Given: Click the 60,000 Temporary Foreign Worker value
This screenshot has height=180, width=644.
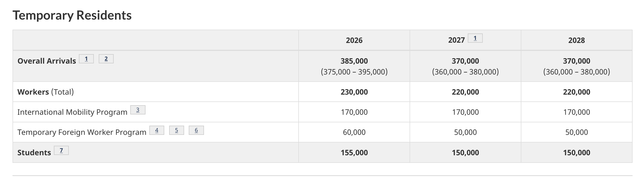Looking at the screenshot, I should point(354,132).
